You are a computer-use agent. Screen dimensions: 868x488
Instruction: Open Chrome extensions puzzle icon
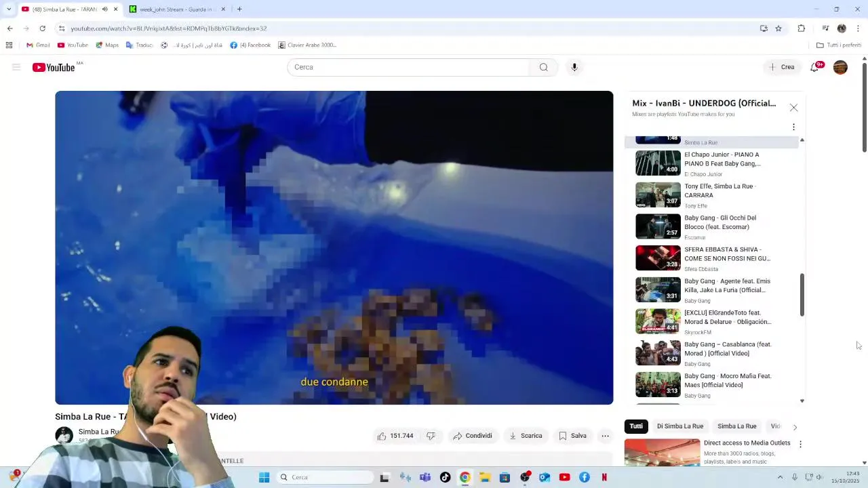click(802, 28)
